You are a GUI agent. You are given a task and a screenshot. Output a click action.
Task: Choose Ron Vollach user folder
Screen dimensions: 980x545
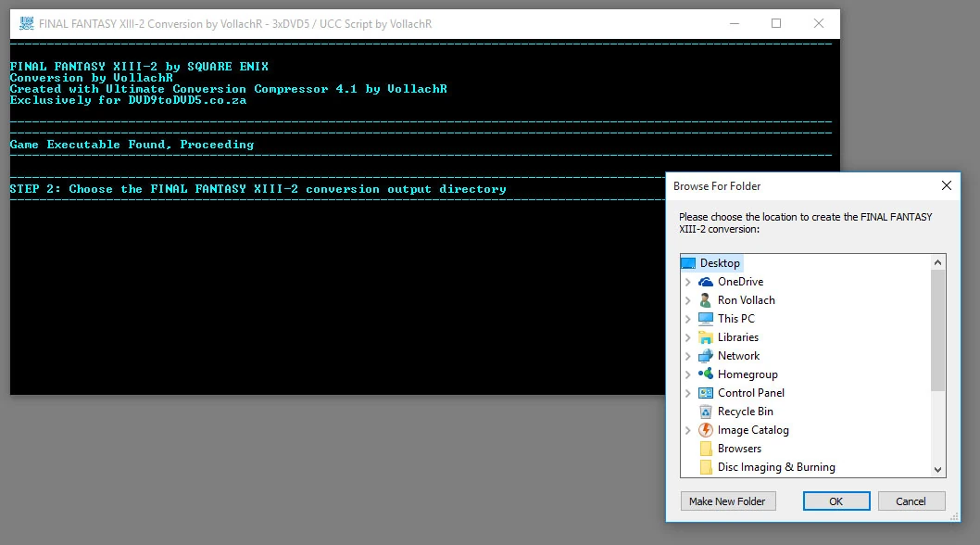pyautogui.click(x=747, y=300)
